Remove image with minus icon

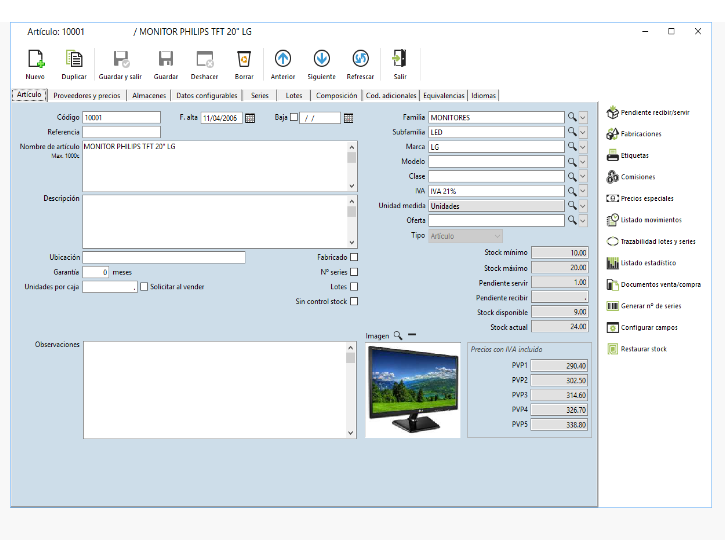tap(412, 334)
